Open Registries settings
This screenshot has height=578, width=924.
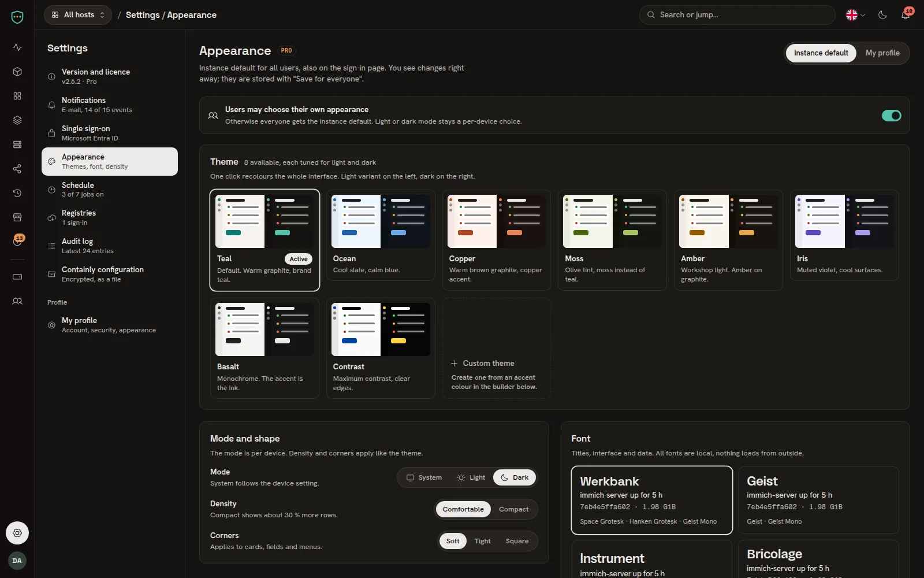tap(110, 218)
